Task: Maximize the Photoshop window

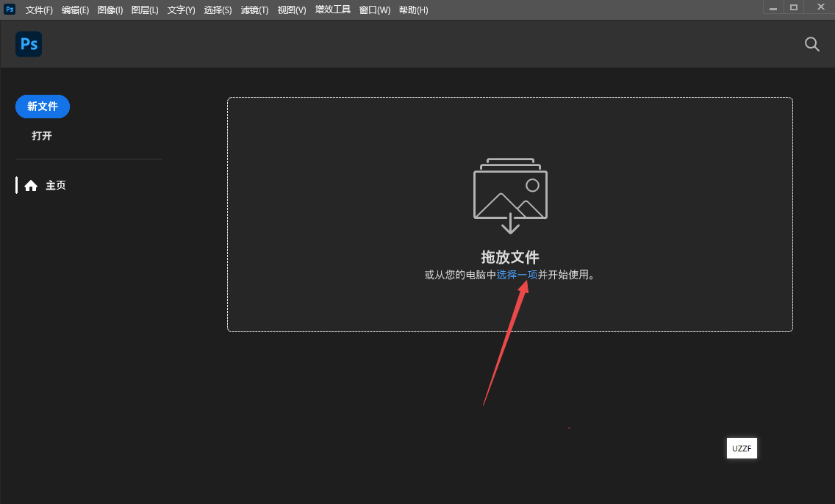Action: coord(794,7)
